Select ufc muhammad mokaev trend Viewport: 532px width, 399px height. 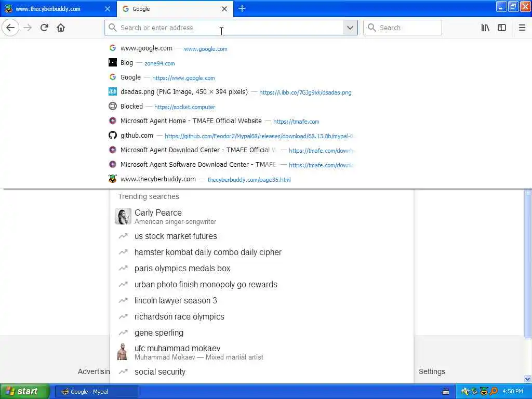pos(262,352)
